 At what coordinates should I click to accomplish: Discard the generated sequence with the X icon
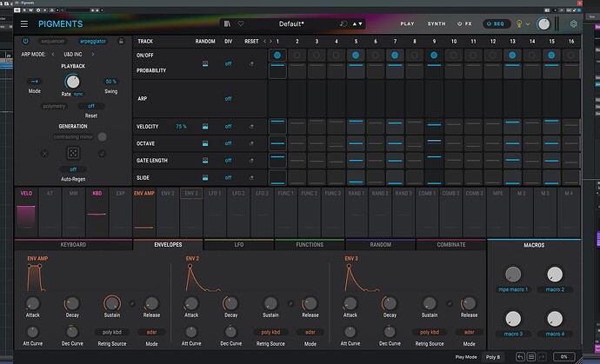coord(44,153)
